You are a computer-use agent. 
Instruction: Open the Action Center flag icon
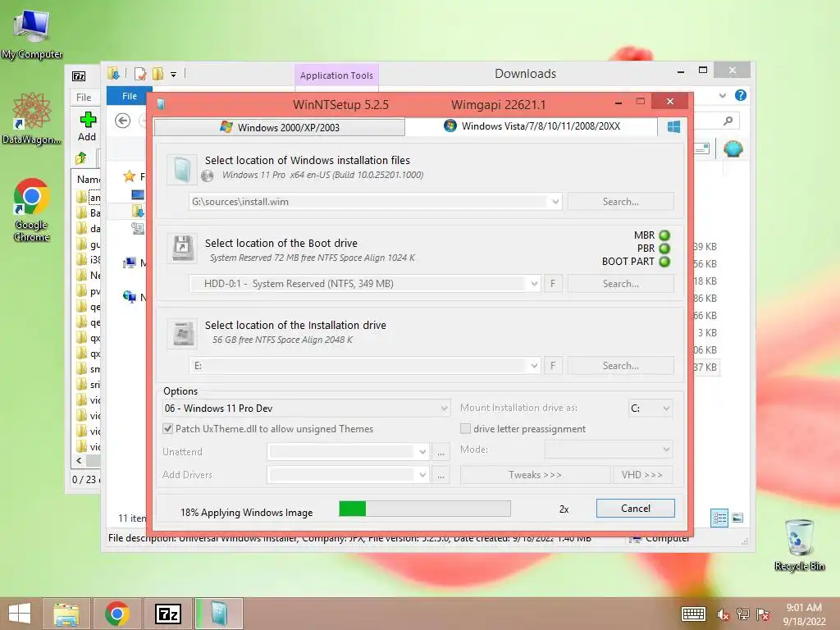pos(763,614)
